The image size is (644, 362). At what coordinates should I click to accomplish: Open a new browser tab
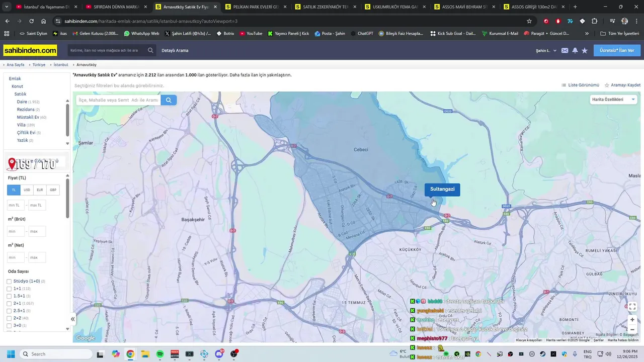(575, 7)
